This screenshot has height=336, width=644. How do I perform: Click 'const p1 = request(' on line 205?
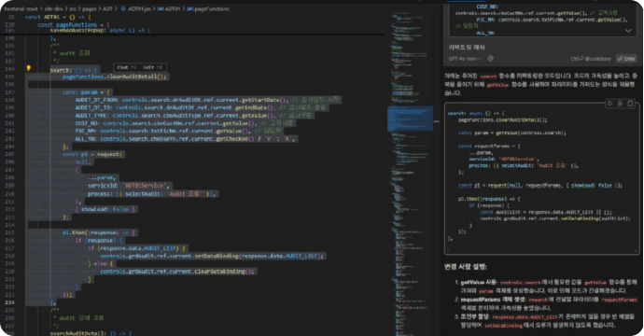pyautogui.click(x=92, y=154)
